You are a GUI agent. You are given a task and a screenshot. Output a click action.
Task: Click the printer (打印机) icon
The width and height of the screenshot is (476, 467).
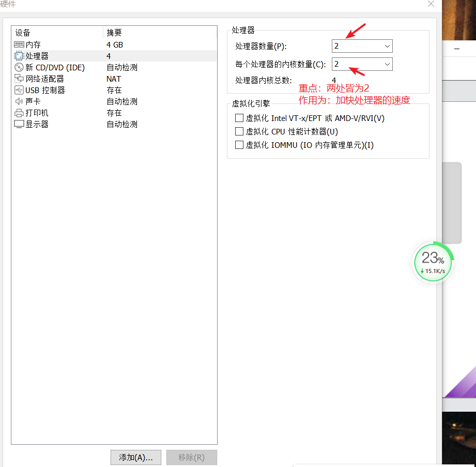(x=19, y=113)
